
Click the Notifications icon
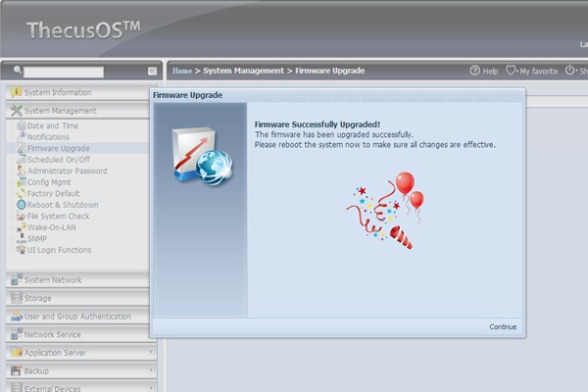click(23, 136)
